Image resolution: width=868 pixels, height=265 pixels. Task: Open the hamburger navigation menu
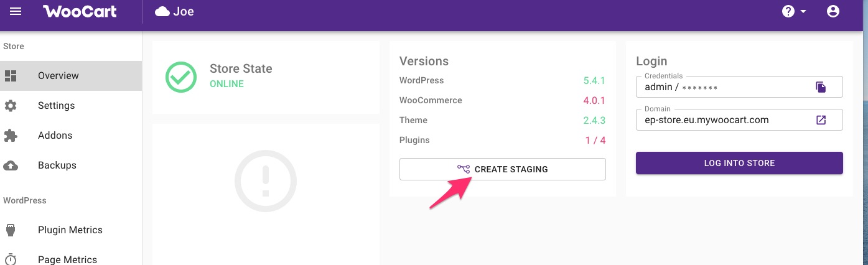point(16,11)
